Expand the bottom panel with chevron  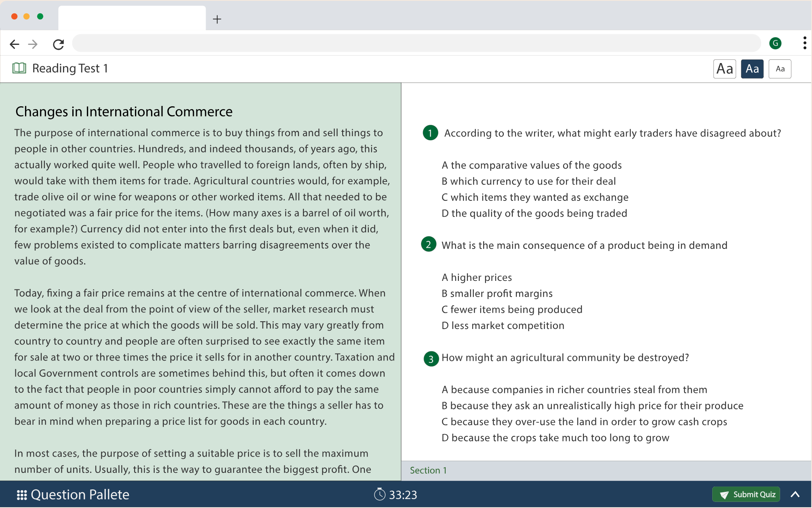(795, 494)
